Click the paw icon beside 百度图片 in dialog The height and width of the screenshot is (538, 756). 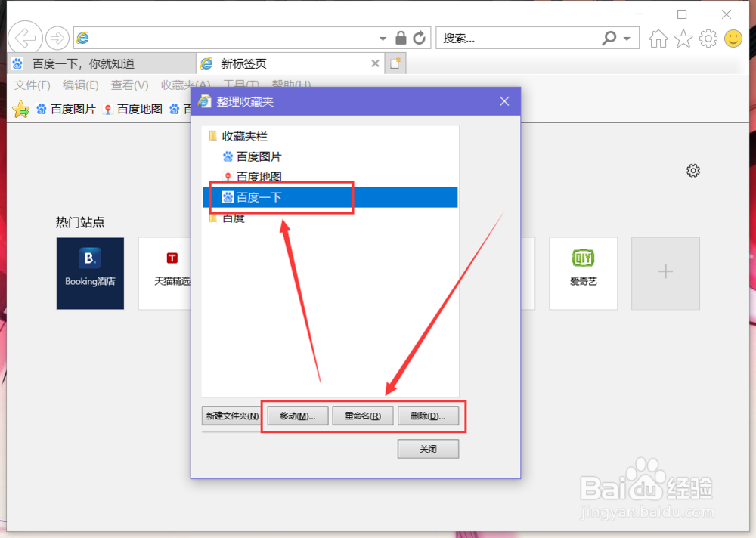coord(228,156)
